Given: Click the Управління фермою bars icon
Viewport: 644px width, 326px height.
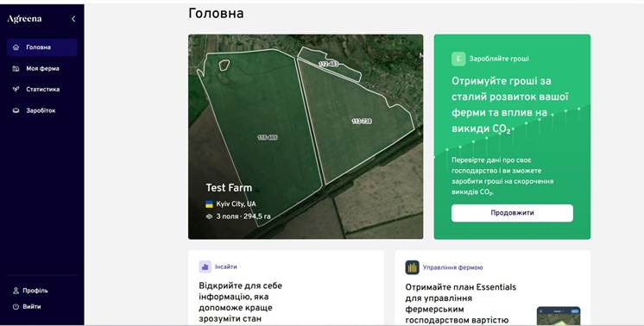Looking at the screenshot, I should (x=412, y=267).
